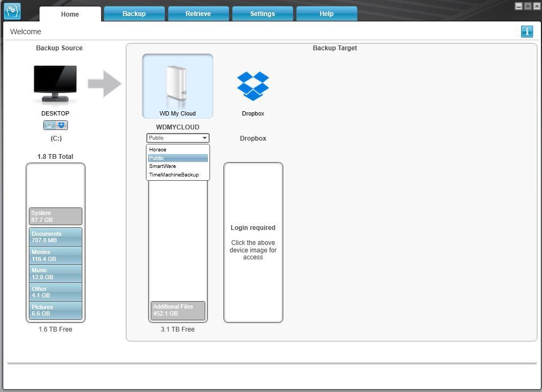The width and height of the screenshot is (542, 392).
Task: Click the Documents 707.8 MB category bar
Action: click(56, 237)
